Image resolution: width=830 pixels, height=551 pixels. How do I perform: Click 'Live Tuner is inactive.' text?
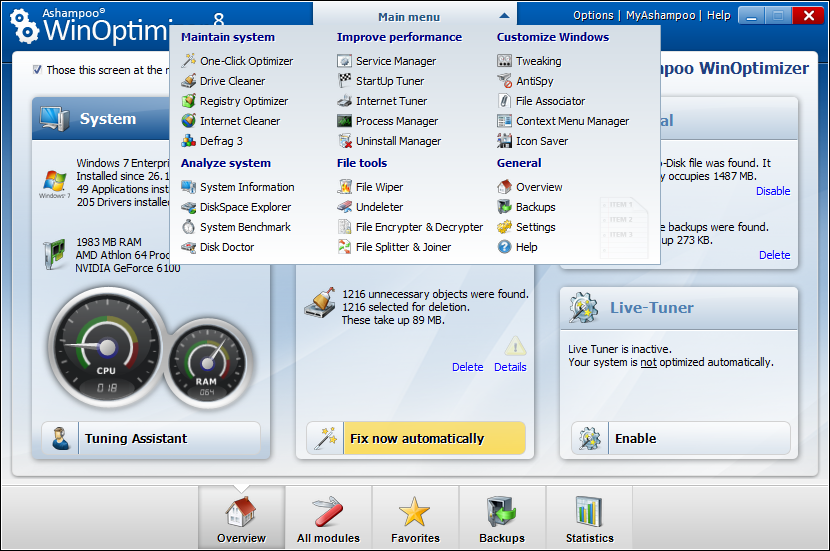coord(620,349)
